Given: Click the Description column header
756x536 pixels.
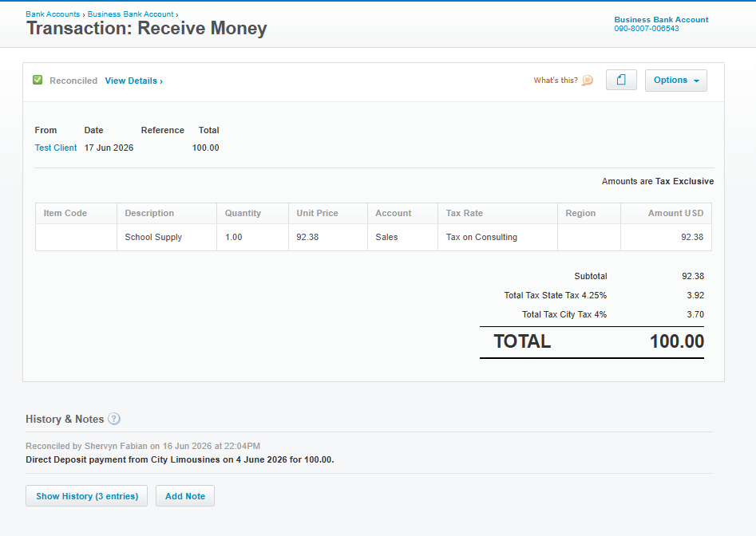Looking at the screenshot, I should [167, 213].
